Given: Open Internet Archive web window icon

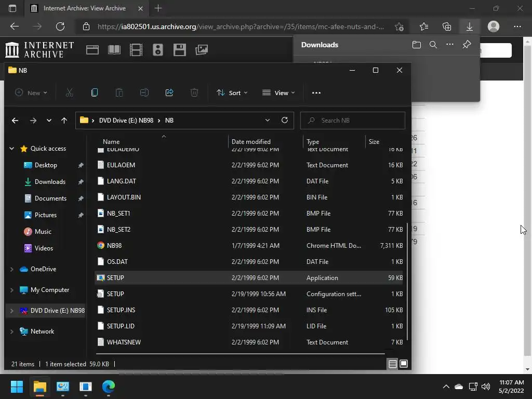Looking at the screenshot, I should click(92, 50).
